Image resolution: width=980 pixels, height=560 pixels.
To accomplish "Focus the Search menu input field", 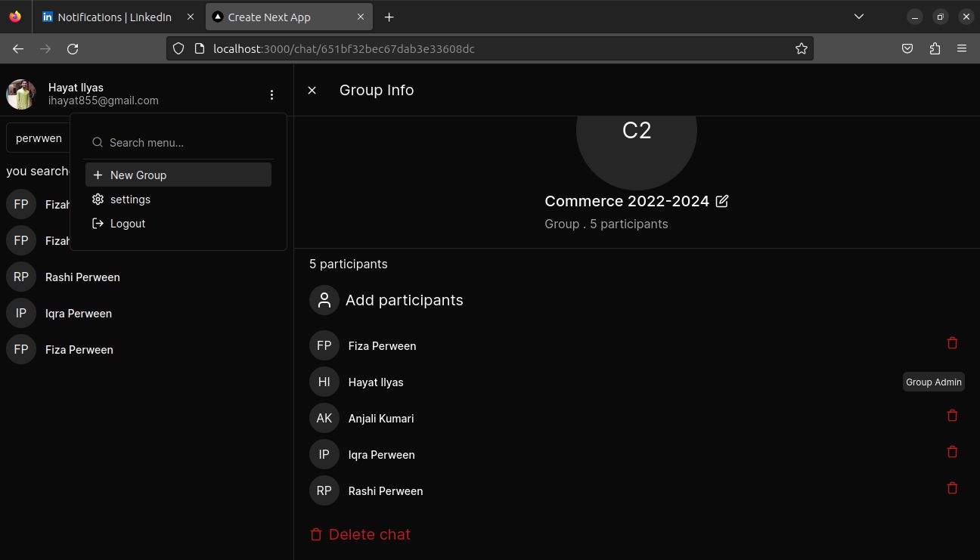I will (185, 143).
